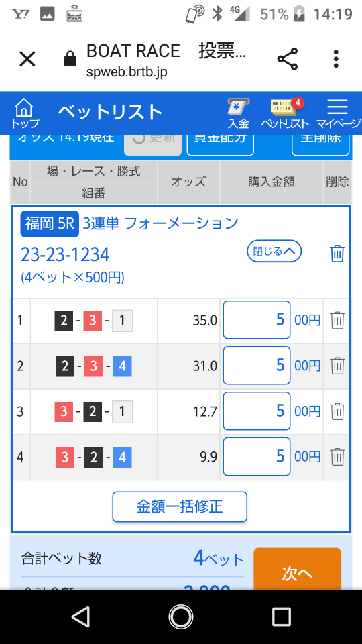Share the page via browser share icon

(288, 59)
